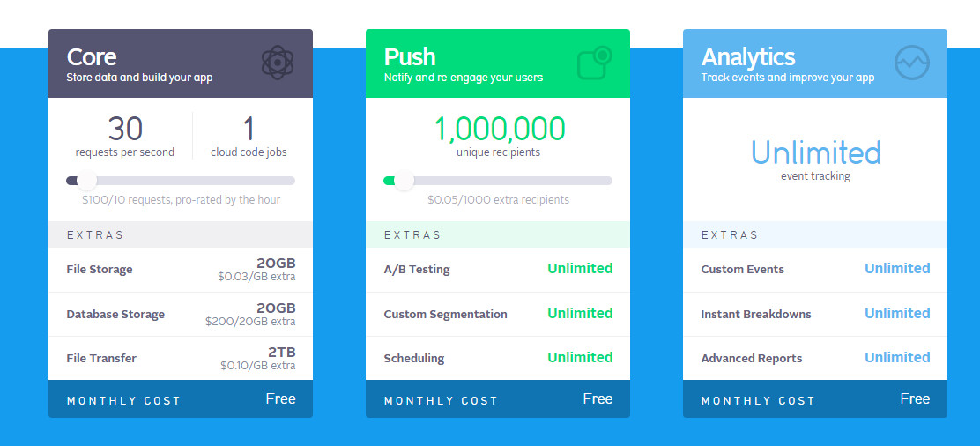Click the Push slider track's midpoint
The height and width of the screenshot is (446, 980).
(498, 181)
